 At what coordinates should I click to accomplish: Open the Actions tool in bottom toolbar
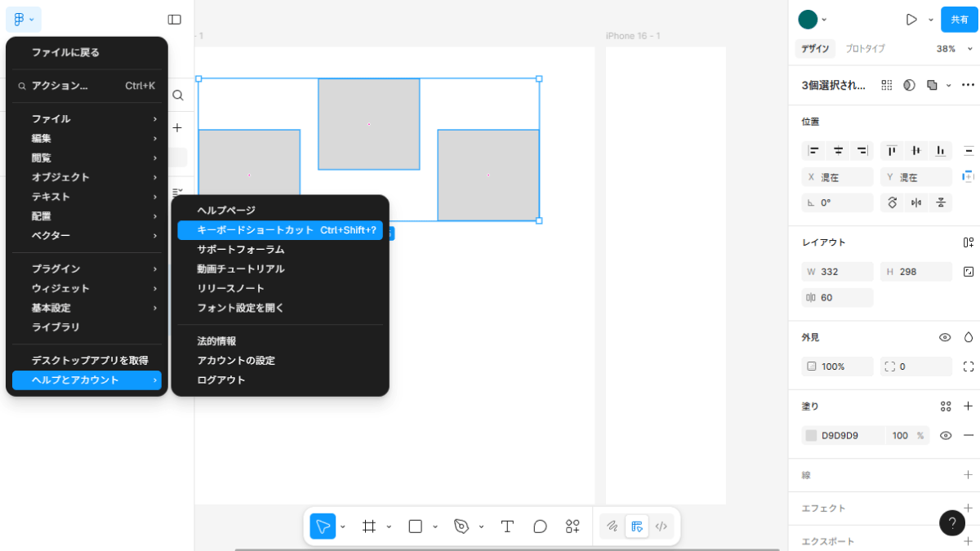click(572, 527)
